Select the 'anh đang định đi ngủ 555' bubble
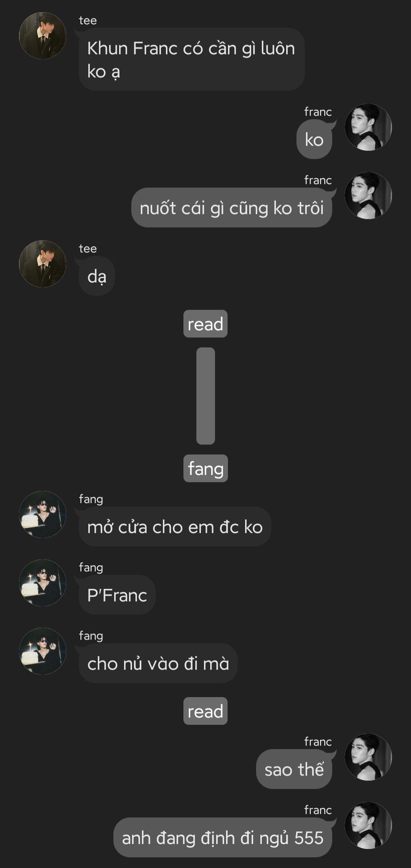The image size is (411, 868). tap(222, 837)
